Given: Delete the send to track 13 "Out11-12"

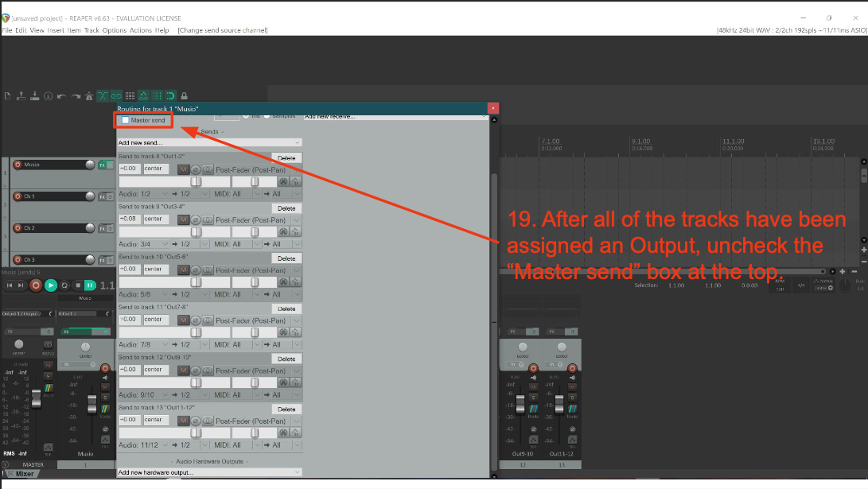Looking at the screenshot, I should pos(286,409).
